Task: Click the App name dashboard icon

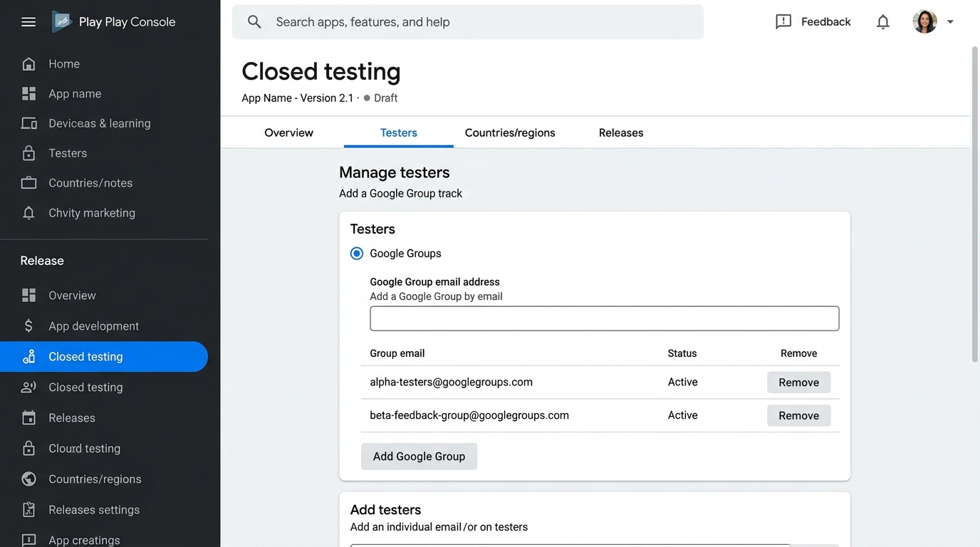Action: (x=28, y=94)
